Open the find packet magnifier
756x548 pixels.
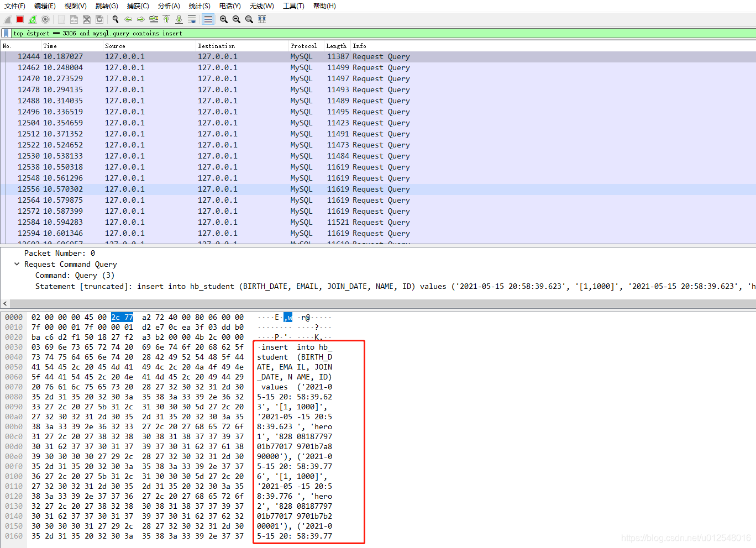tap(116, 19)
